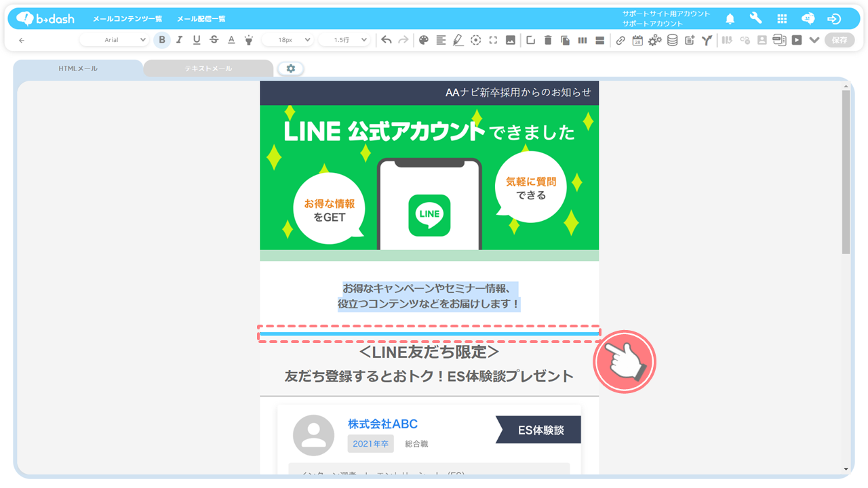Image resolution: width=868 pixels, height=488 pixels.
Task: Open メールコンテンツ一覧 menu
Action: pyautogui.click(x=127, y=19)
